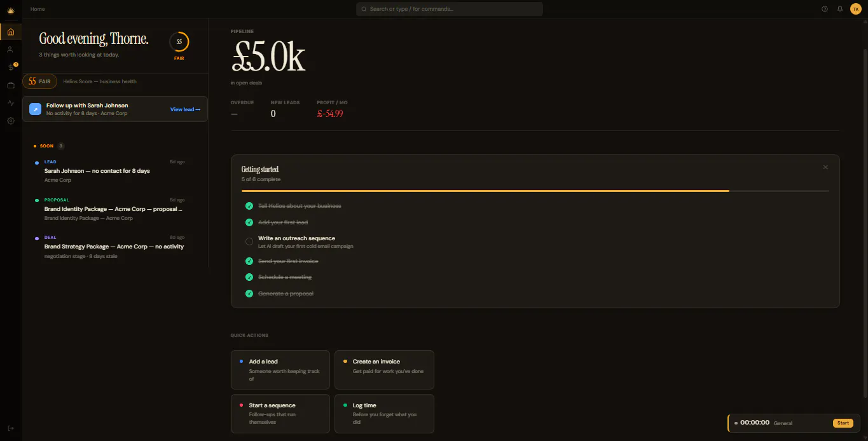Click the Overdue stat dash value
Image resolution: width=868 pixels, height=441 pixels.
(234, 114)
